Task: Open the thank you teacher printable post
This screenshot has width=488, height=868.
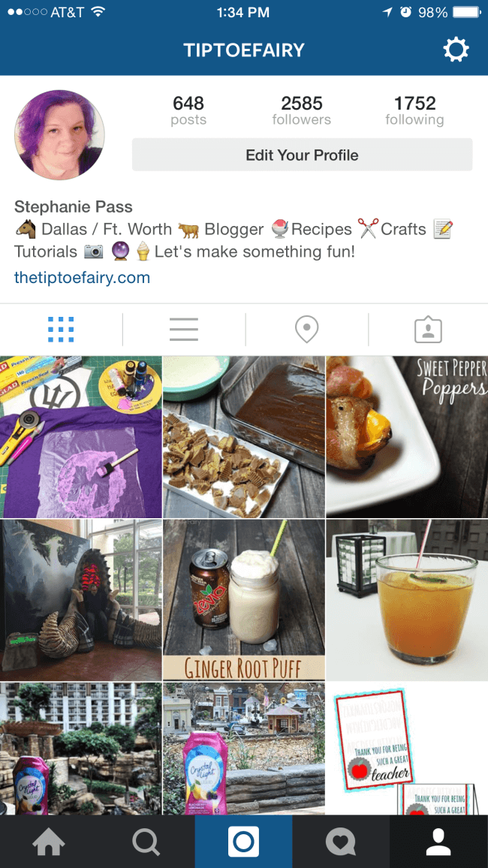Action: click(x=407, y=749)
